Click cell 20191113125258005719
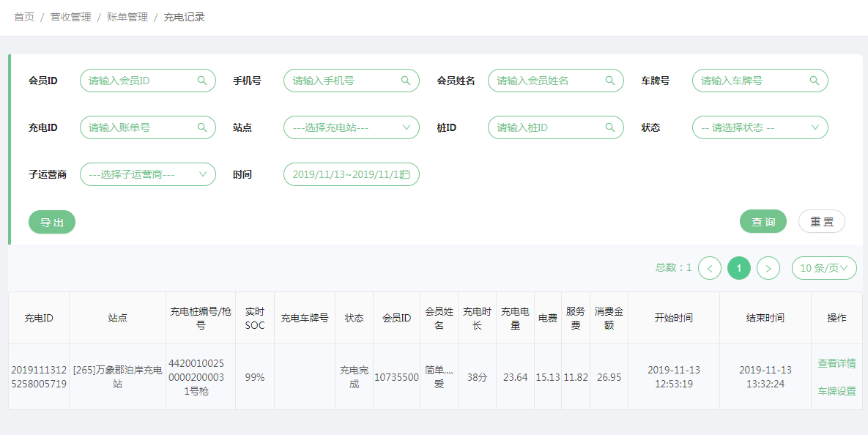 (39, 377)
